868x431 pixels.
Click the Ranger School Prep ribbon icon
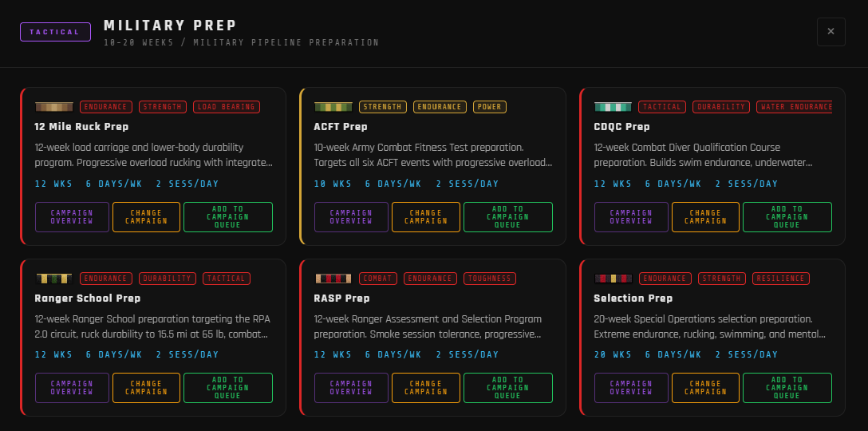pos(54,278)
